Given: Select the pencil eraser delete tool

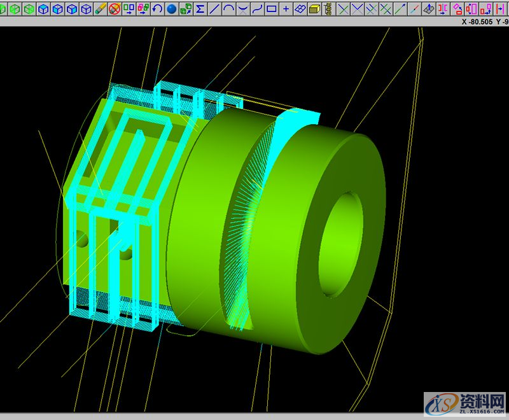Looking at the screenshot, I should click(101, 9).
